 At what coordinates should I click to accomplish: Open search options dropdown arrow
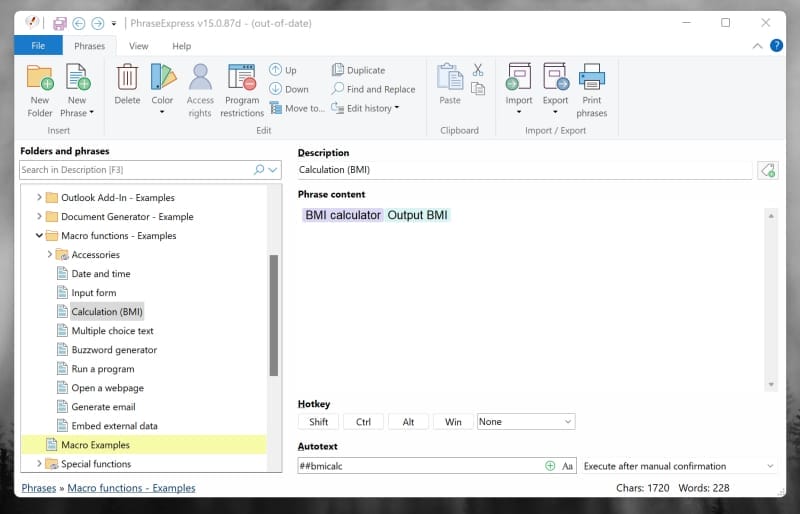pyautogui.click(x=273, y=170)
